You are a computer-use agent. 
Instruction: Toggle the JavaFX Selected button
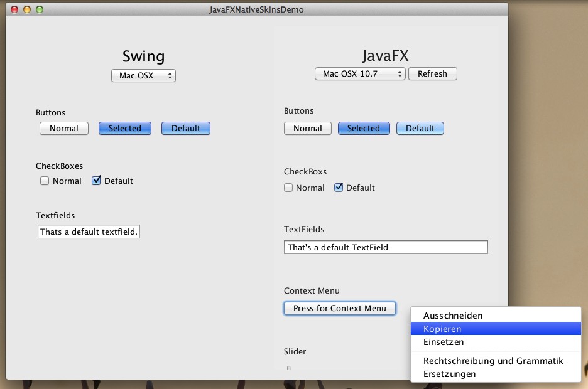click(363, 129)
